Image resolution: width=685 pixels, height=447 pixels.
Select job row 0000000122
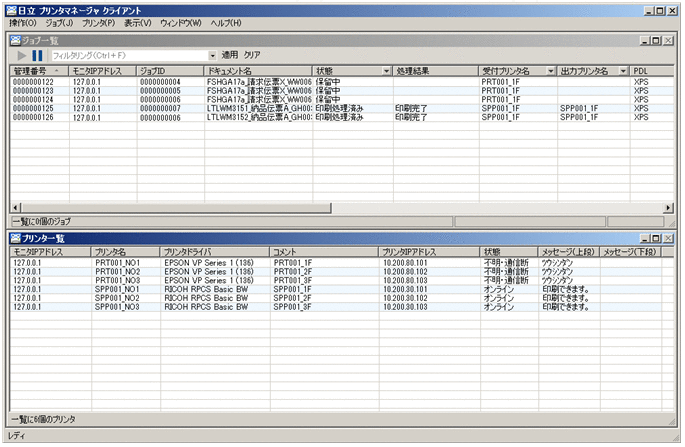342,82
